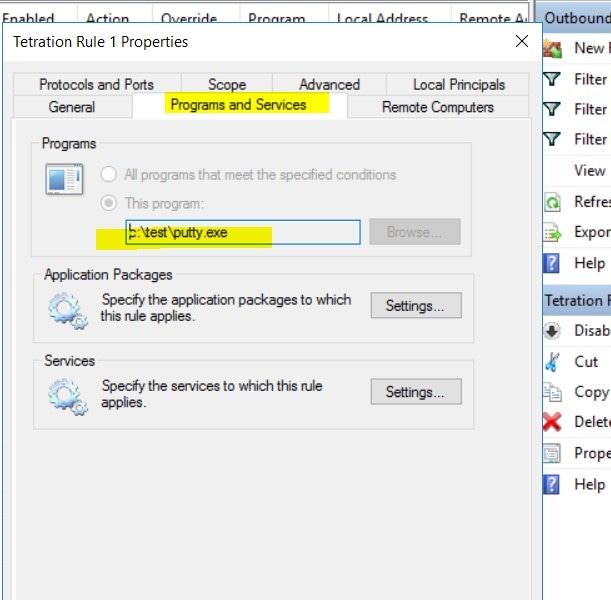The image size is (611, 600).
Task: Close the Tetration Rule 1 Properties dialog
Action: pyautogui.click(x=522, y=41)
